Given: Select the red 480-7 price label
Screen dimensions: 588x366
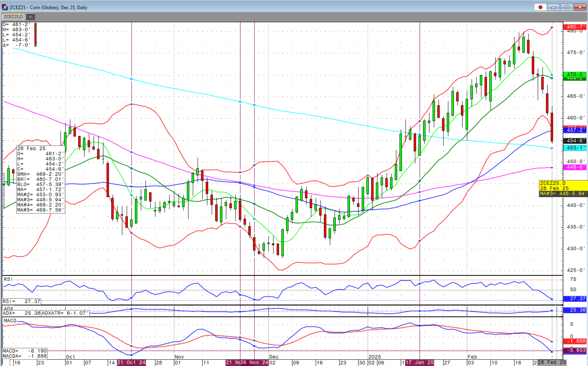Looking at the screenshot, I should pos(574,27).
